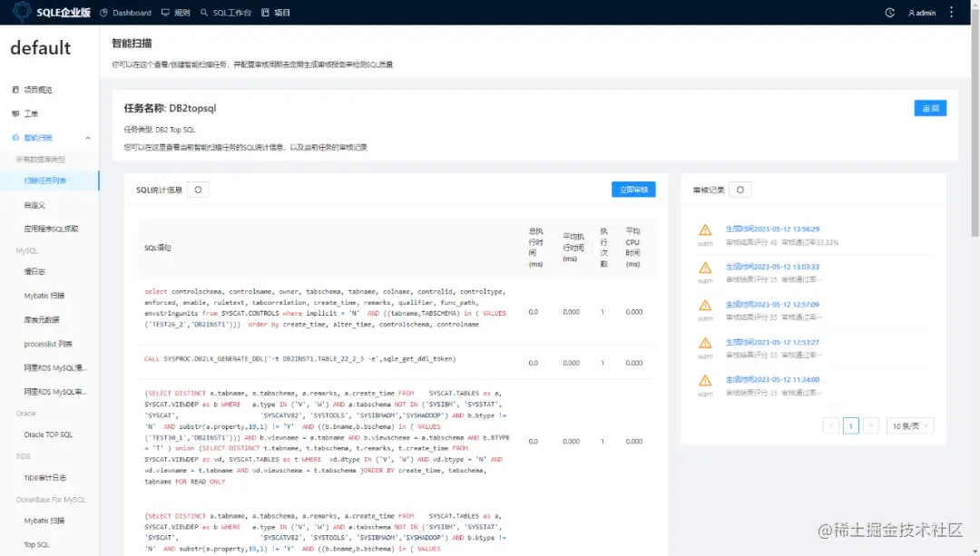Screen dimensions: 980x556
Task: Select 应用程序SQL抓取 in sidebar
Action: pos(51,229)
